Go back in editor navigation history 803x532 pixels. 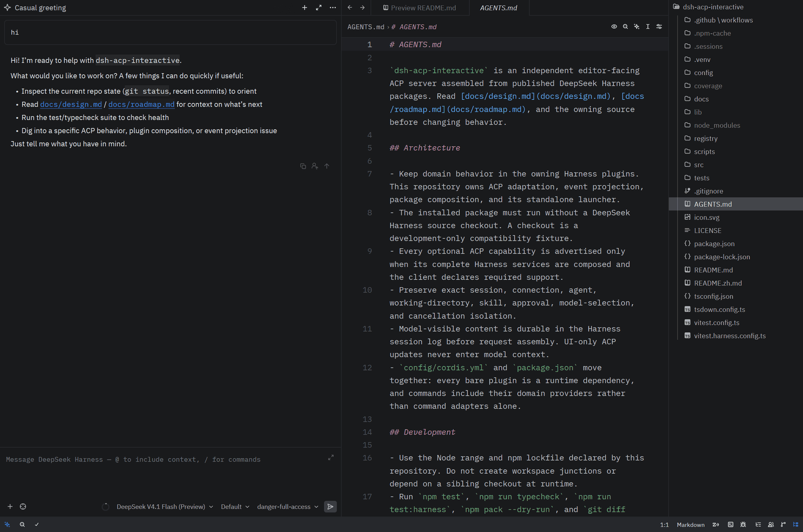350,8
